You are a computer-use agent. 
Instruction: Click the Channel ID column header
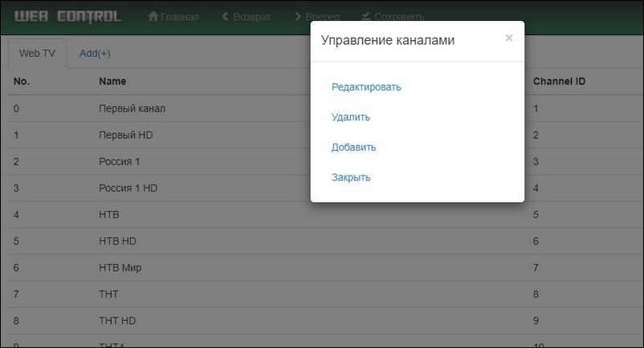click(559, 81)
